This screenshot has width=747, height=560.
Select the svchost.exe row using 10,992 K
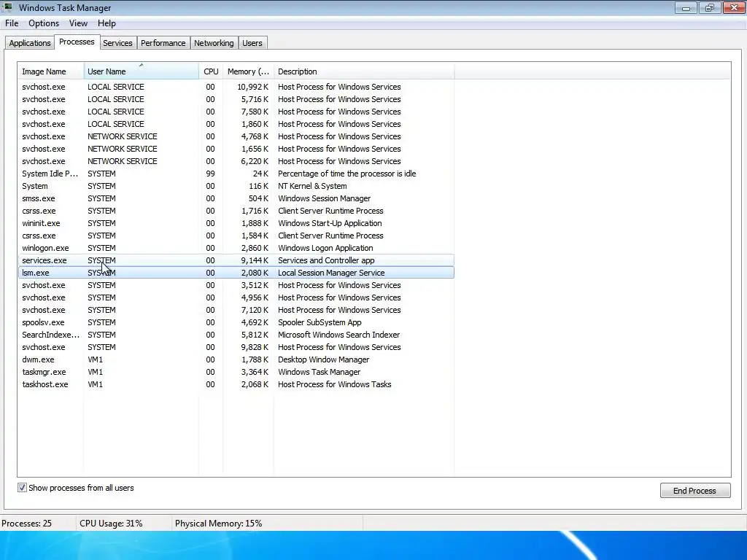tap(236, 87)
